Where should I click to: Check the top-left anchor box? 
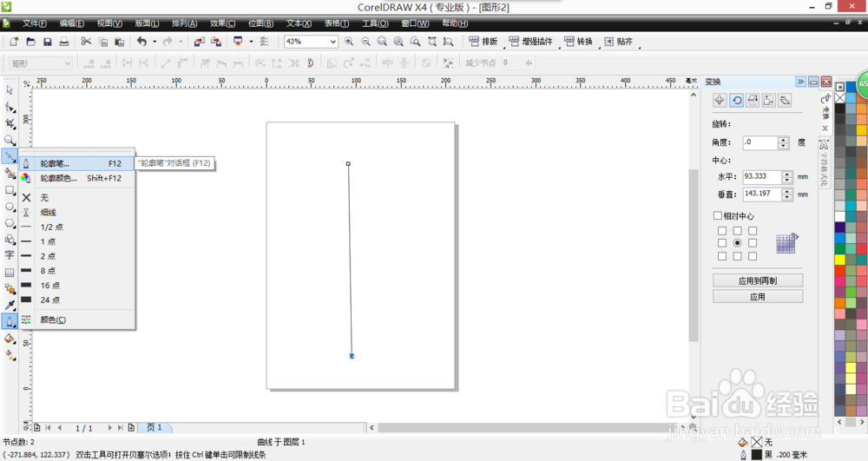(x=722, y=230)
